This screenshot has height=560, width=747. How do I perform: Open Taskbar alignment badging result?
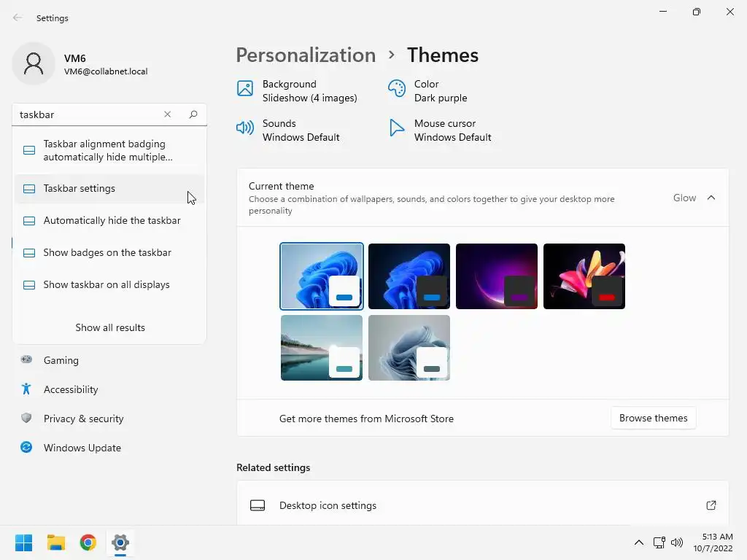pyautogui.click(x=109, y=150)
